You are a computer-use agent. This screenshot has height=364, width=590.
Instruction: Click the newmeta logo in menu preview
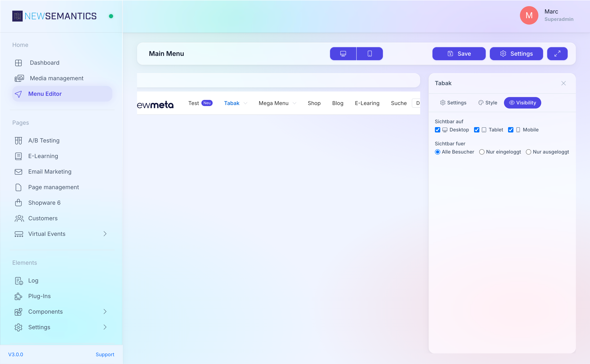[x=155, y=104]
